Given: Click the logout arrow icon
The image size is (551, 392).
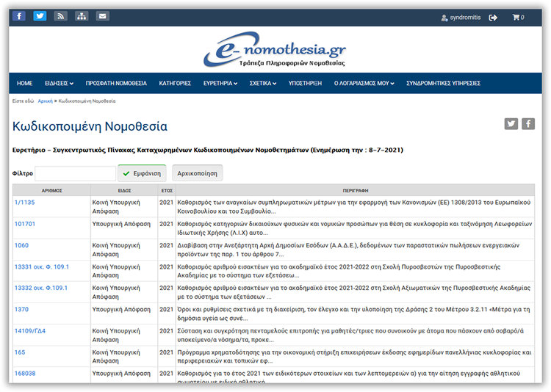Looking at the screenshot, I should [x=493, y=18].
